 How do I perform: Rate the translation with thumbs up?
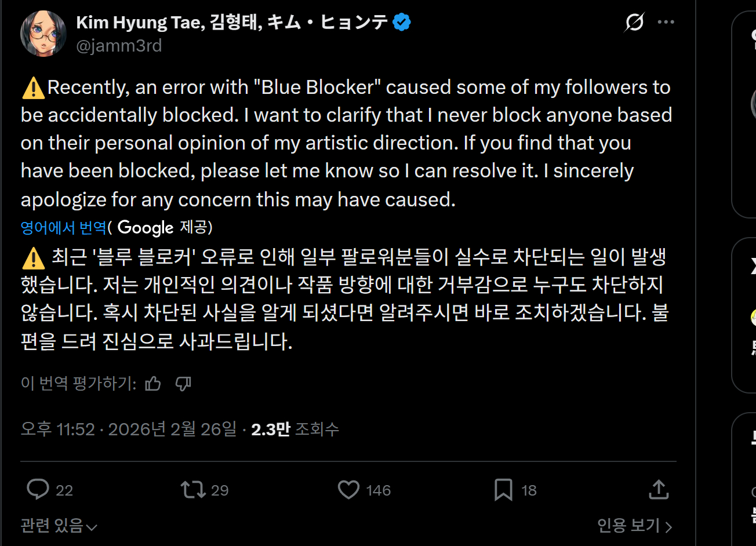pyautogui.click(x=153, y=384)
